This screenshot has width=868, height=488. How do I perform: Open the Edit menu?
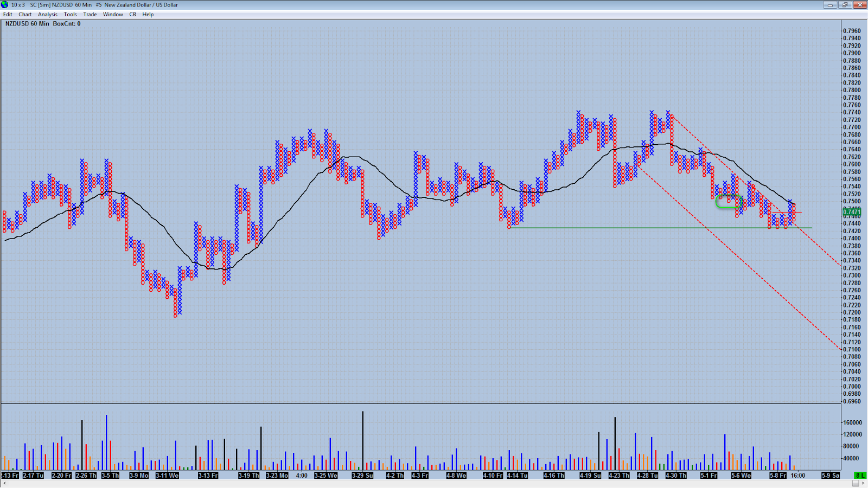tap(8, 15)
